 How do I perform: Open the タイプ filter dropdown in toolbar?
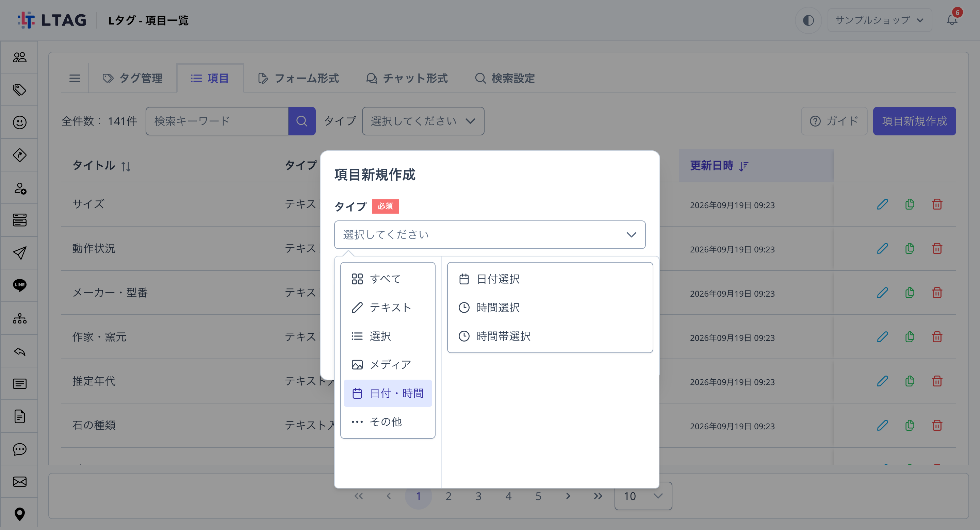pyautogui.click(x=423, y=121)
